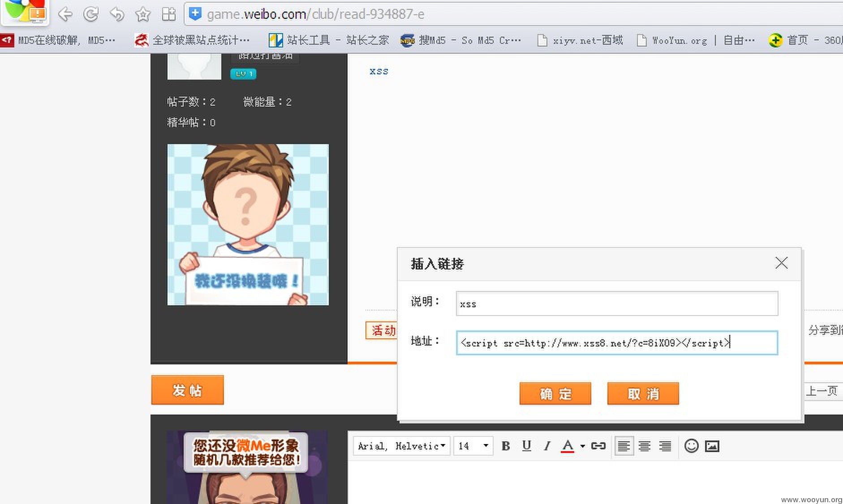Viewport: 843px width, 504px height.
Task: Go to the previous page via 上一页
Action: pos(822,391)
